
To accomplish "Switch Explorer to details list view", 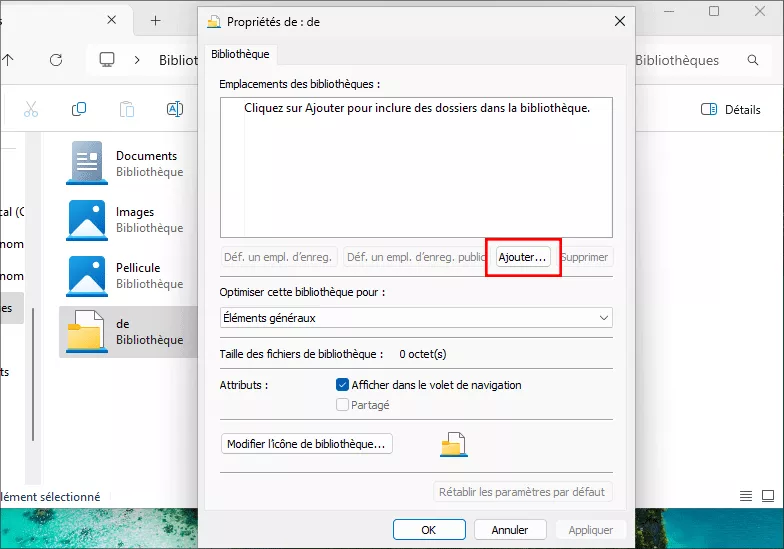I will [x=746, y=496].
